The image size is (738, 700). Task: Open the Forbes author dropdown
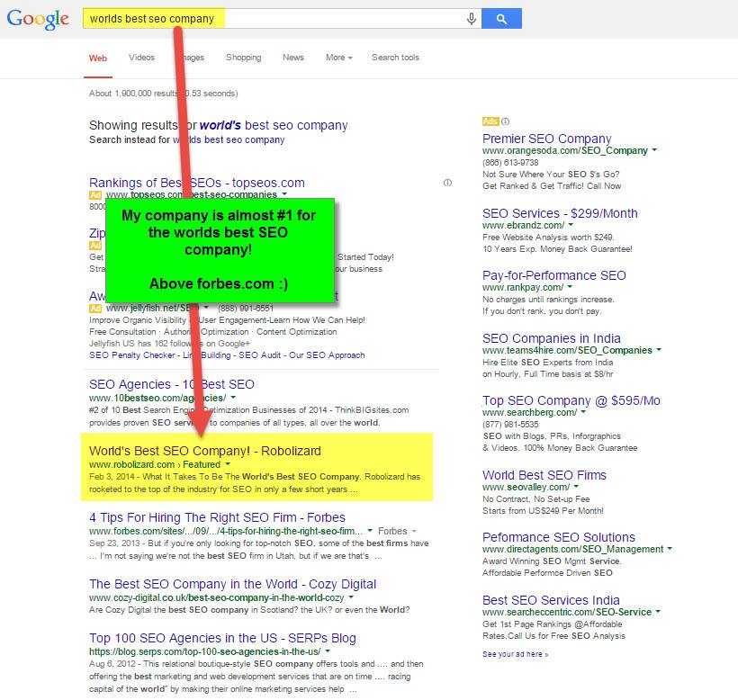[397, 531]
